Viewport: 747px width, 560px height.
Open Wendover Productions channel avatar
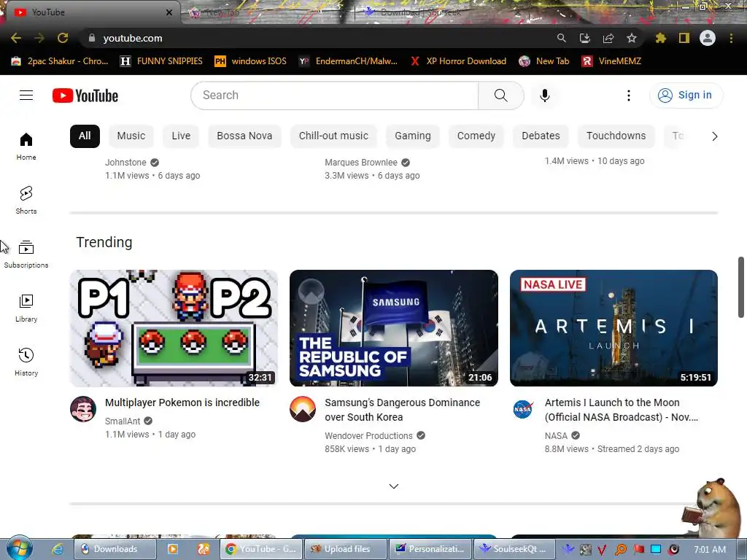click(303, 409)
